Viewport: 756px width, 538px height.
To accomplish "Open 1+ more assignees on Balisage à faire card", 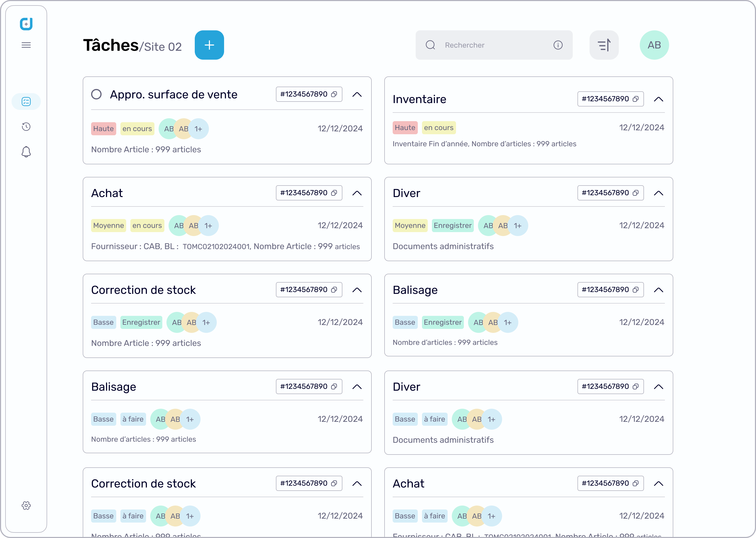I will coord(190,419).
